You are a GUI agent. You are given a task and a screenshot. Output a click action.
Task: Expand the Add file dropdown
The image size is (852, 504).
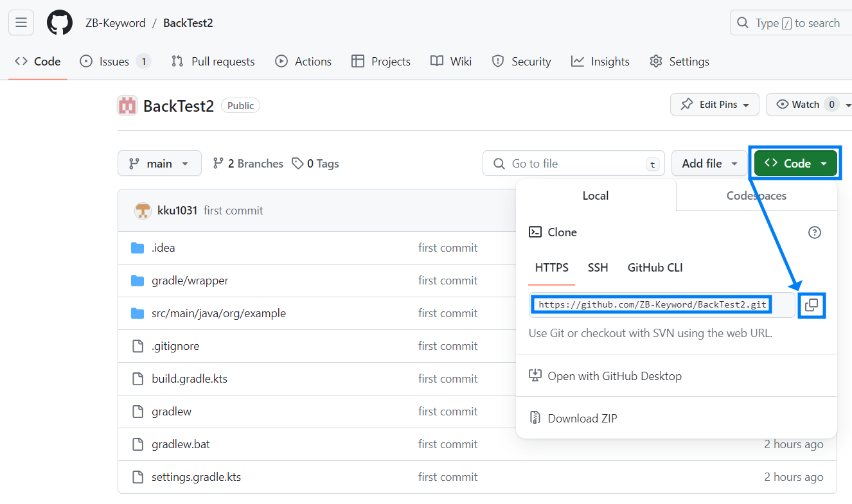[x=709, y=163]
